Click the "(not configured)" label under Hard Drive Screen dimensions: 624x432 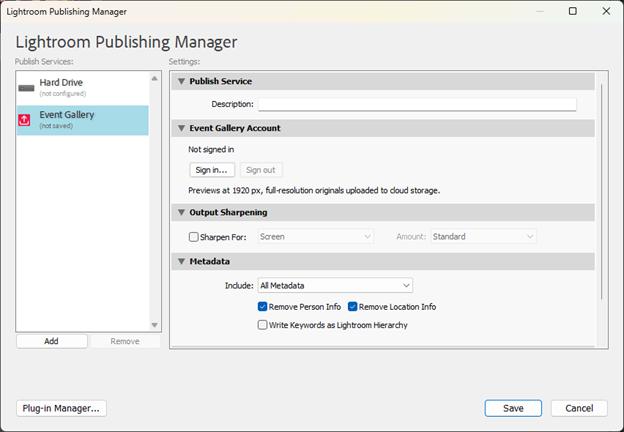tap(63, 94)
